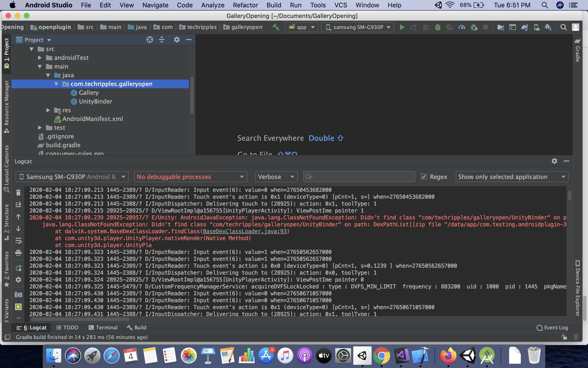Open the Refactor menu

coord(245,5)
